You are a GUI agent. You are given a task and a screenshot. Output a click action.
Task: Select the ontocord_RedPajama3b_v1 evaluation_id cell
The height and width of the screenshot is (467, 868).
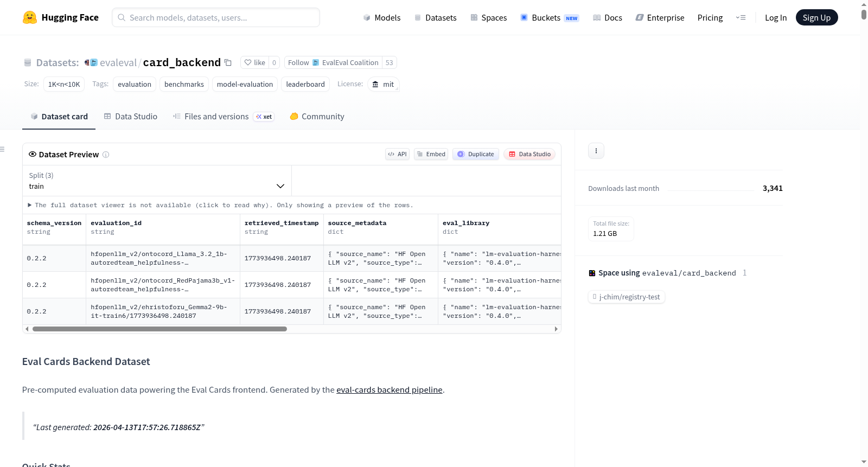[163, 285]
